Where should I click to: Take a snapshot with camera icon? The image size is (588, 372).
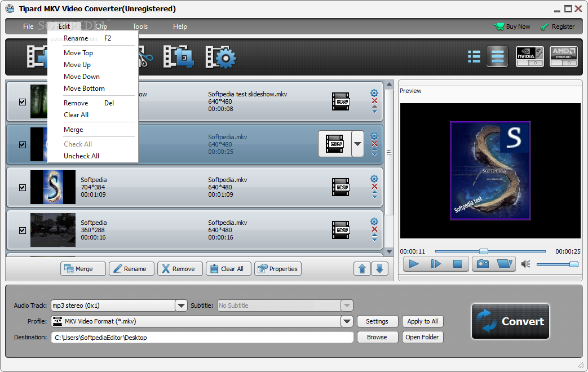[483, 264]
